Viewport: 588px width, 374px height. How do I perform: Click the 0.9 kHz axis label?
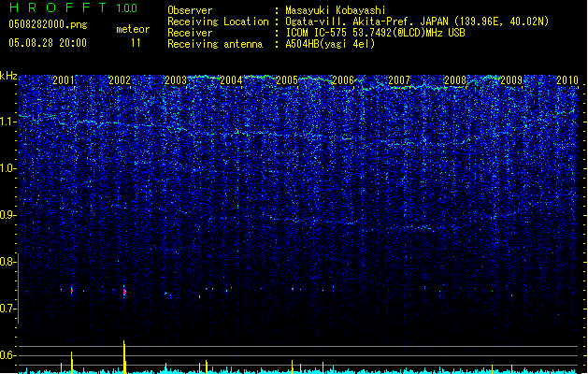[8, 215]
